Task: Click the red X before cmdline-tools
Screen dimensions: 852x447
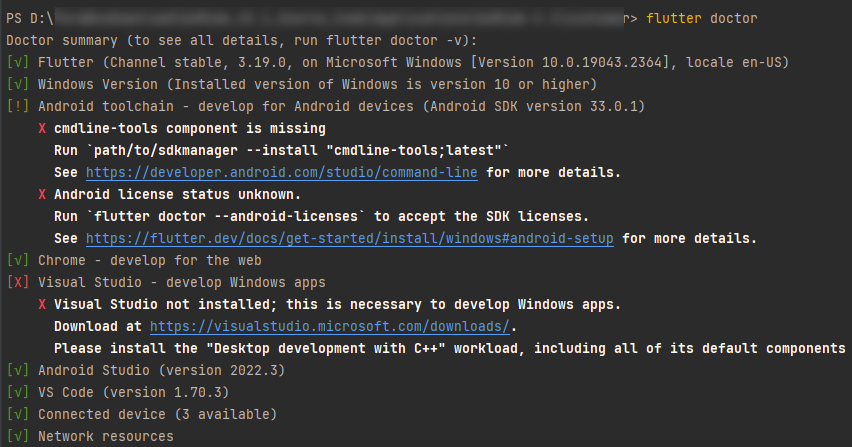Action: point(42,128)
